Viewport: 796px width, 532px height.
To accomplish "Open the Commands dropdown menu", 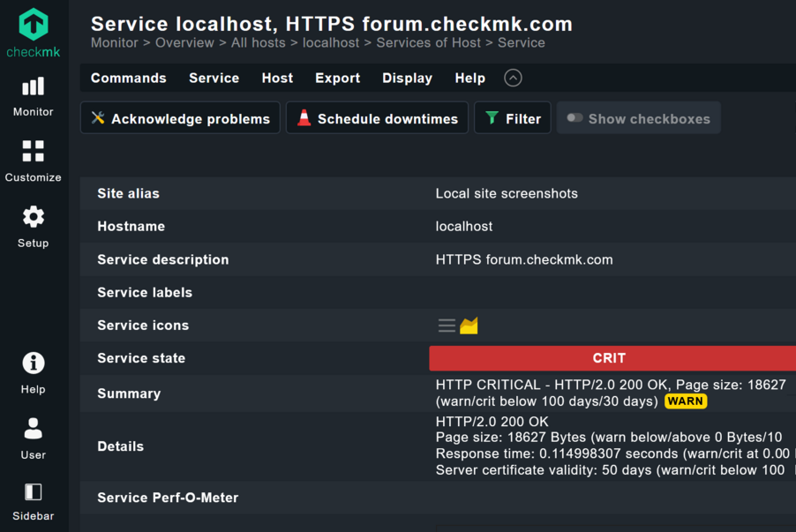I will (x=128, y=78).
